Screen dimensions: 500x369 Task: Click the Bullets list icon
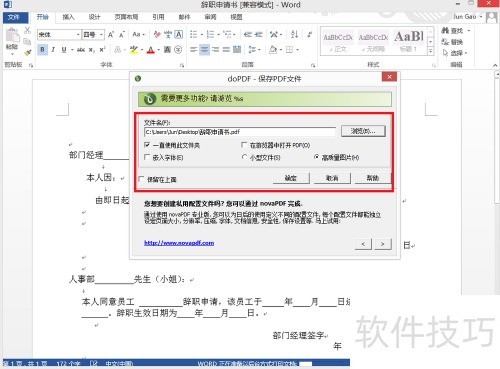pyautogui.click(x=194, y=34)
